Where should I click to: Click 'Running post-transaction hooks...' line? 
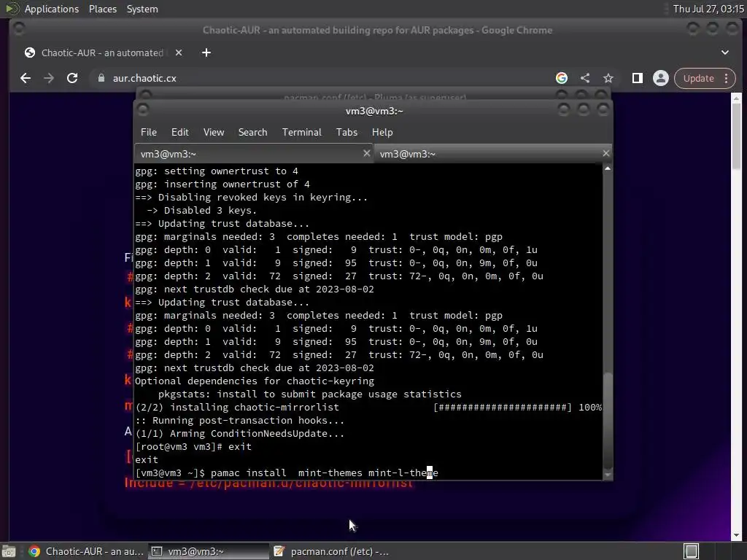tap(239, 421)
